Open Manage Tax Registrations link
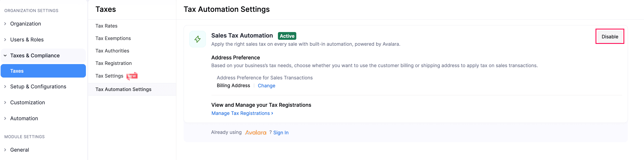644x160 pixels. 242,113
